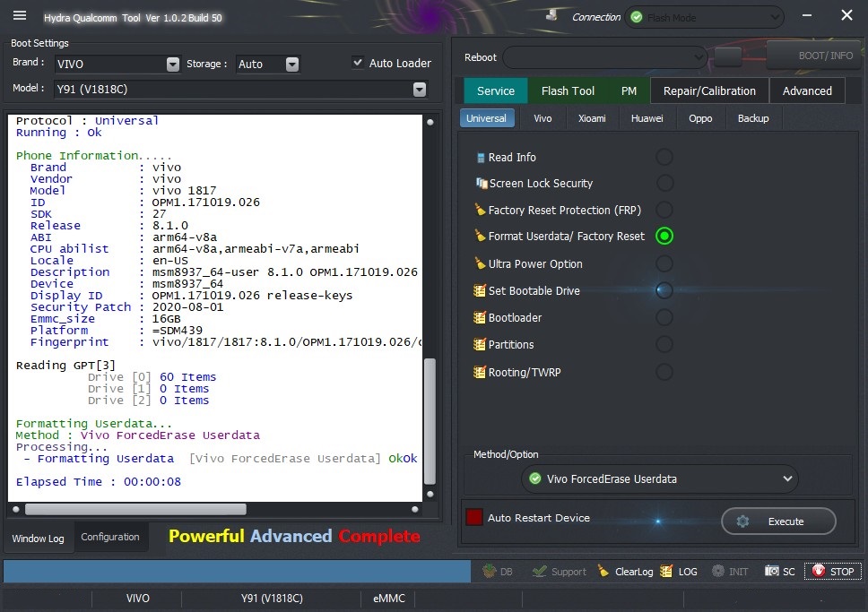The width and height of the screenshot is (868, 612).
Task: Open the Storage dropdown set to Auto
Action: [x=268, y=65]
